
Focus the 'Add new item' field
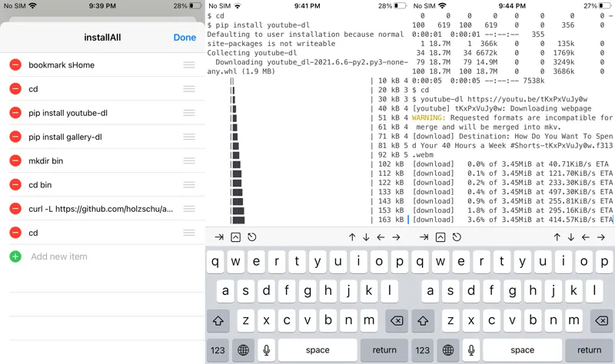tap(59, 256)
